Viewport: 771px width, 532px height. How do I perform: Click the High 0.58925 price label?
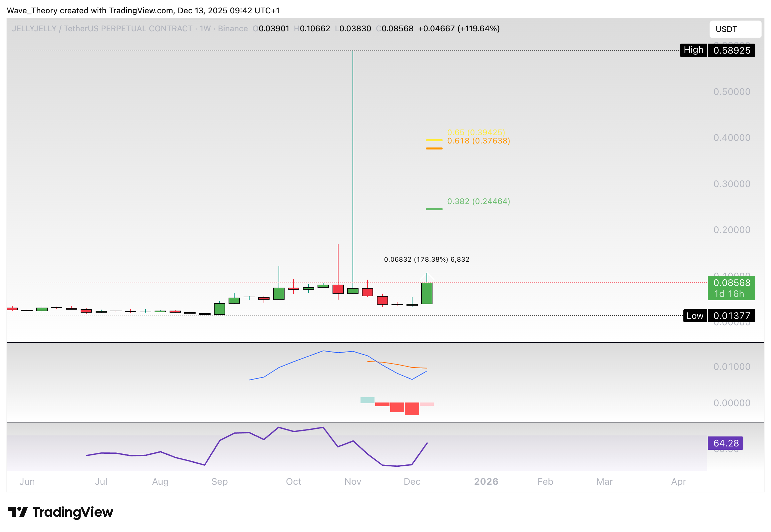click(x=717, y=50)
